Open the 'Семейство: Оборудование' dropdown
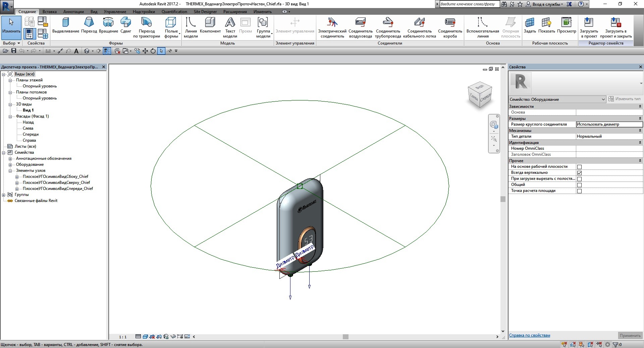The width and height of the screenshot is (644, 348). point(557,99)
